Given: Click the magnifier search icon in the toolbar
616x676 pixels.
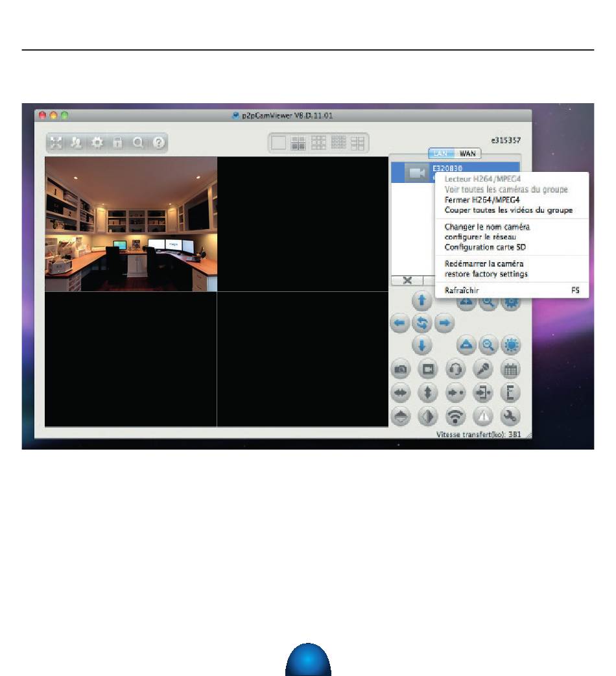Looking at the screenshot, I should point(138,143).
